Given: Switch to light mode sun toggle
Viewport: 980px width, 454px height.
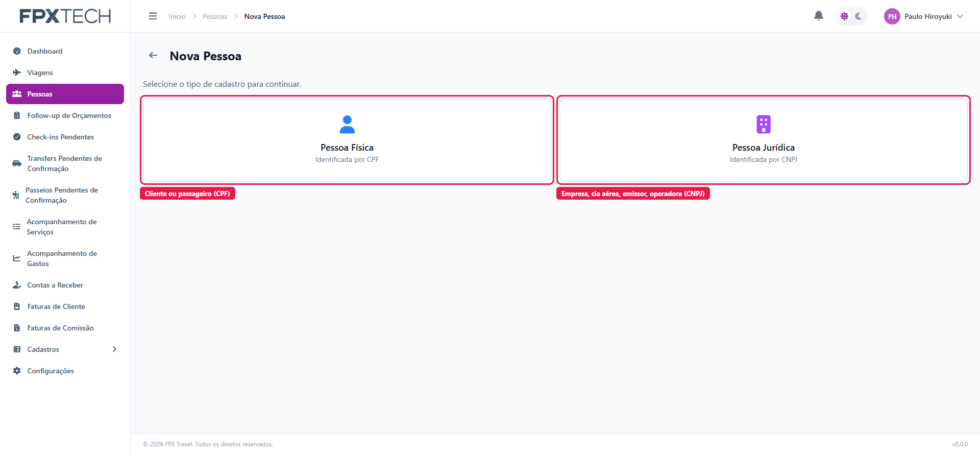Looking at the screenshot, I should click(844, 16).
